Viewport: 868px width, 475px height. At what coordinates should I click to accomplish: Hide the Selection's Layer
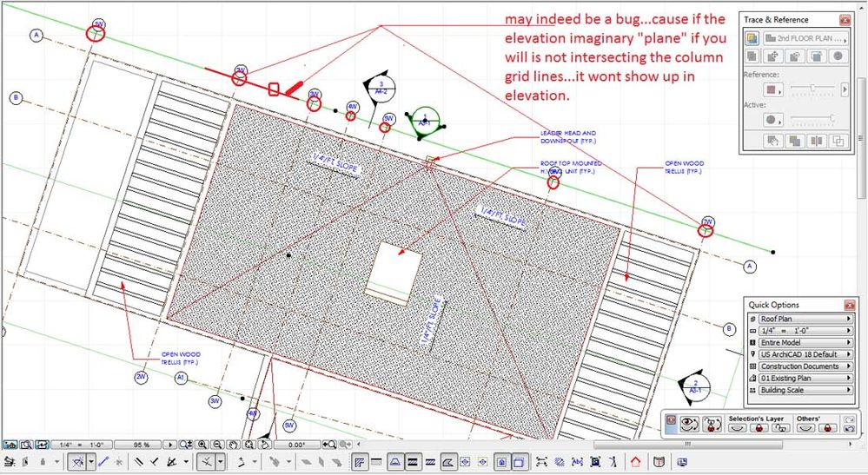click(738, 428)
